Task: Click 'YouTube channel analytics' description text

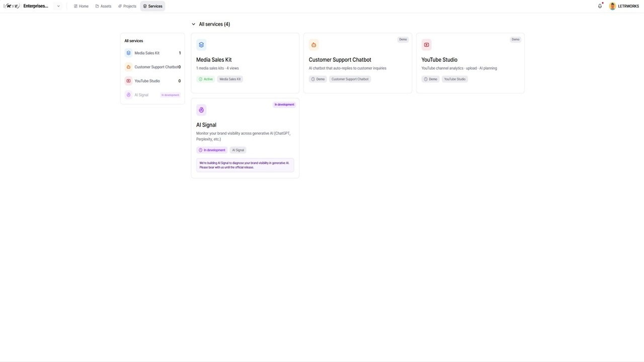Action: (459, 68)
